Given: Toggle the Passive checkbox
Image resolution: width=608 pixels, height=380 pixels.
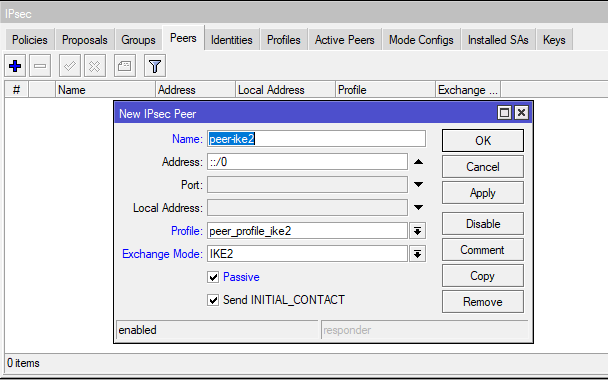Looking at the screenshot, I should coord(213,277).
